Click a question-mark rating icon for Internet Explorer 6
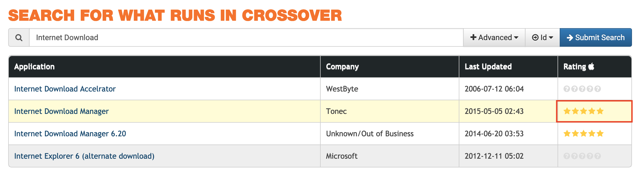The image size is (644, 177). tap(567, 156)
